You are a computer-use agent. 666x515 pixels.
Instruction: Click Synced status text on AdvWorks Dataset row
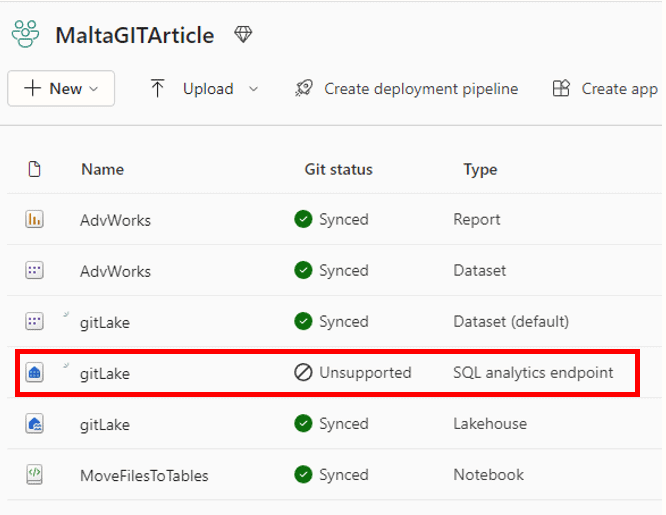344,271
